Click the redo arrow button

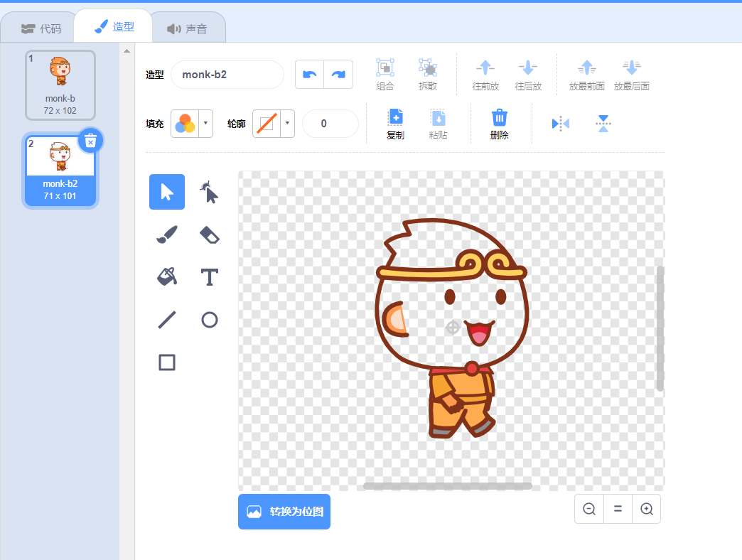pos(338,74)
